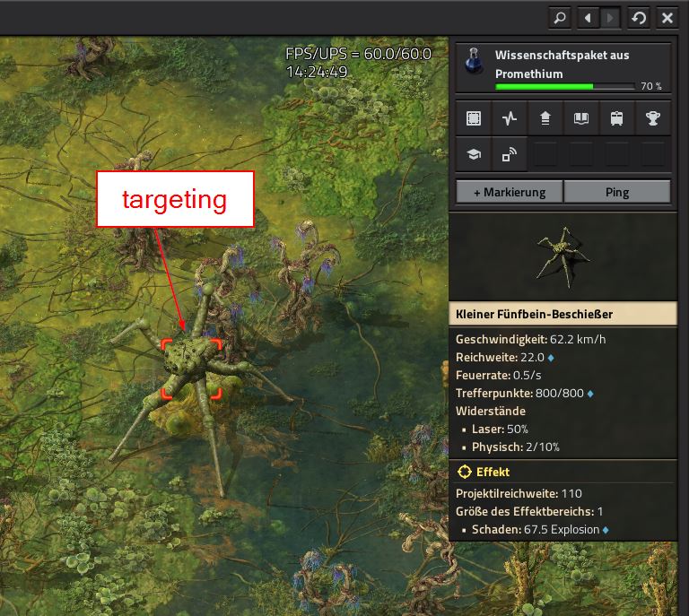Screen dimensions: 689x616
Task: Click the reset view circular arrow icon
Action: (639, 18)
